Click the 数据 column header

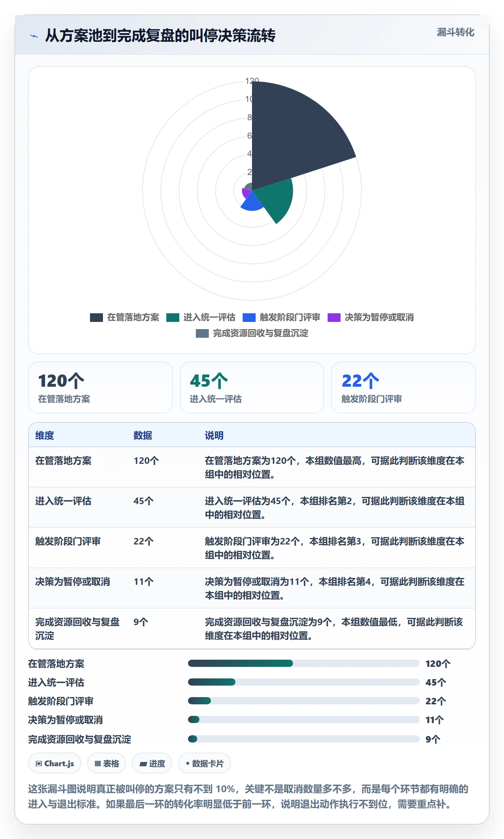tap(143, 435)
